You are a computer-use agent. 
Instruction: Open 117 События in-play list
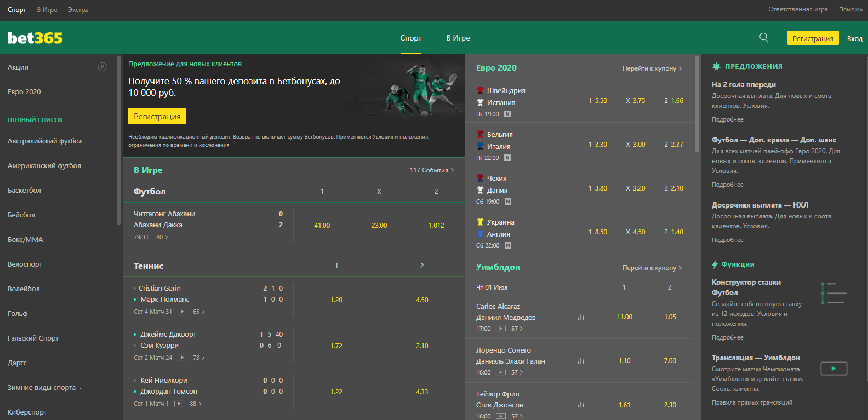(432, 170)
